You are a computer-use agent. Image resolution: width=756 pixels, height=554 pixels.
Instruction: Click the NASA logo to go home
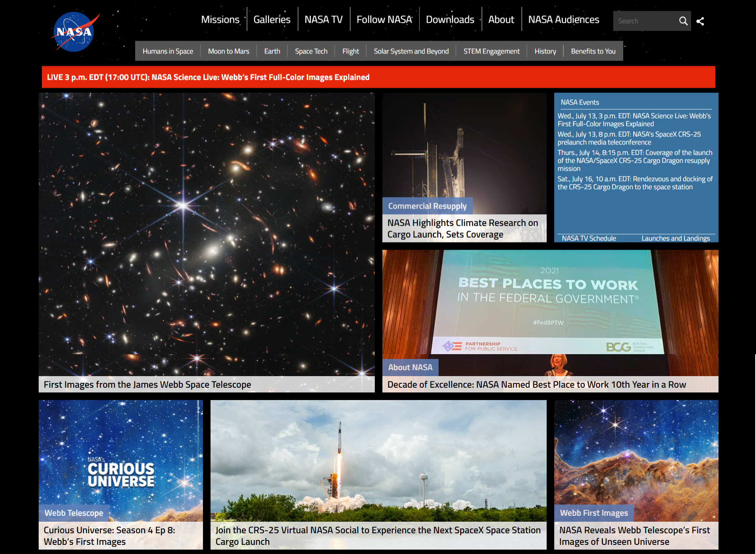[75, 32]
